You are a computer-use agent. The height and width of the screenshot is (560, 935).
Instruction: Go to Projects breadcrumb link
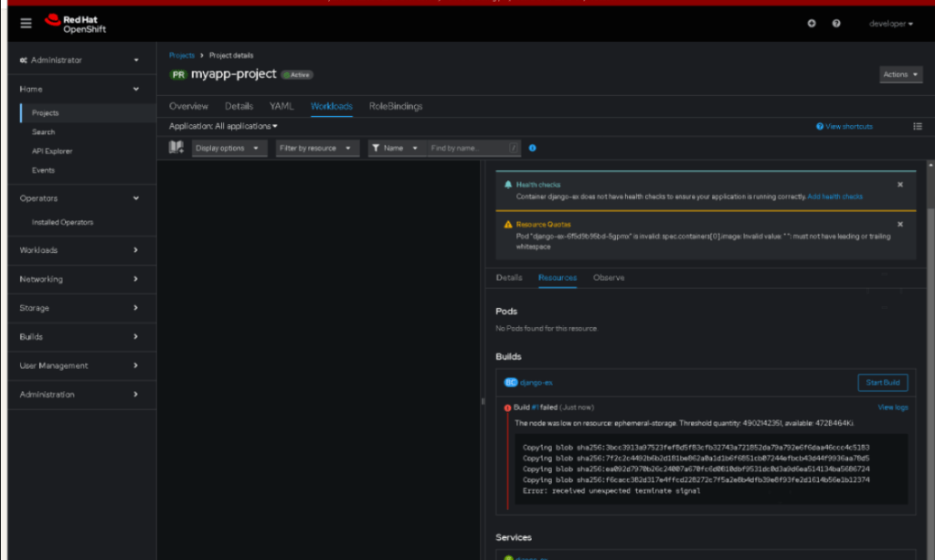tap(181, 56)
